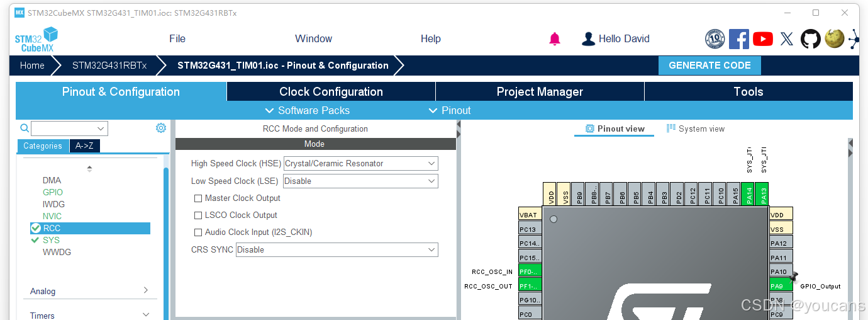The width and height of the screenshot is (868, 320).
Task: Select IWDG in System Core
Action: pos(53,204)
